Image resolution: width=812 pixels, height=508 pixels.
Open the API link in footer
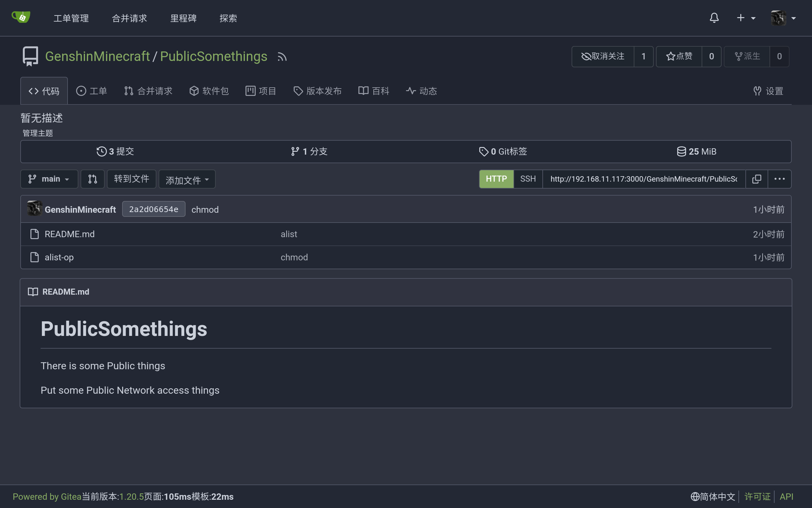pyautogui.click(x=787, y=497)
